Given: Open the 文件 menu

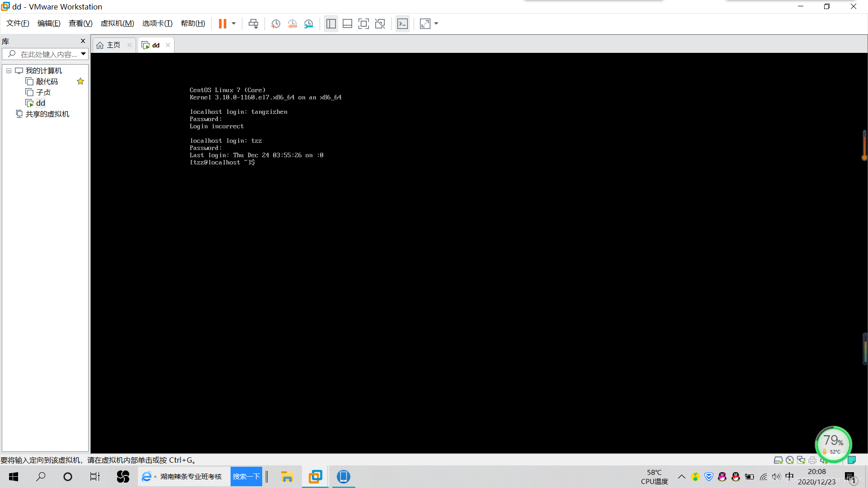Looking at the screenshot, I should pyautogui.click(x=17, y=23).
